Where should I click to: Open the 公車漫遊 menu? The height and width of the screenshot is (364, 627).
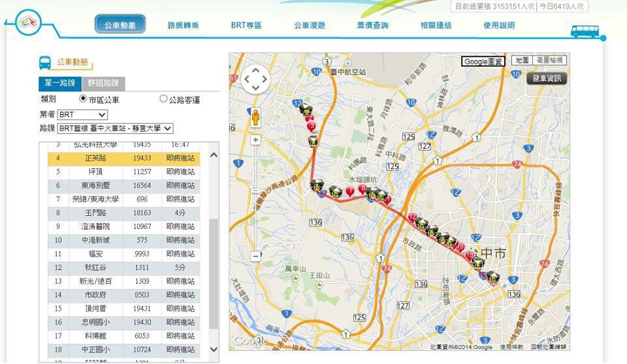[310, 25]
